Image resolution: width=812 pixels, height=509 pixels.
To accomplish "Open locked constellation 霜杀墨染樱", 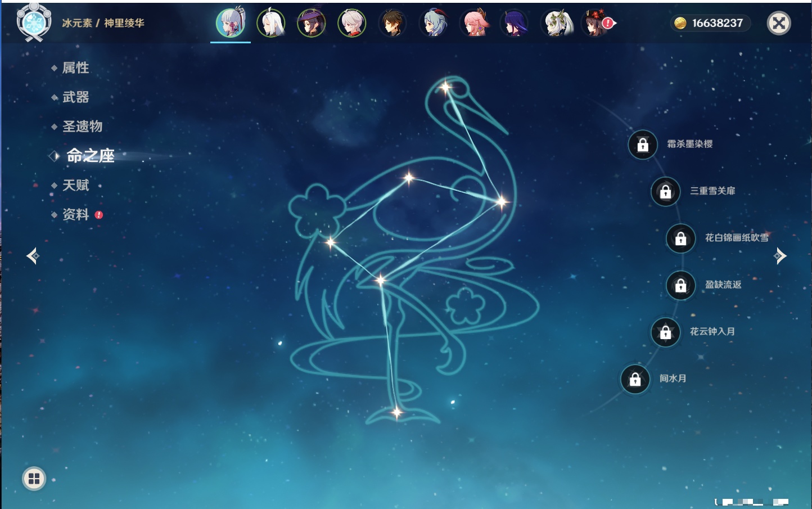I will pos(643,145).
